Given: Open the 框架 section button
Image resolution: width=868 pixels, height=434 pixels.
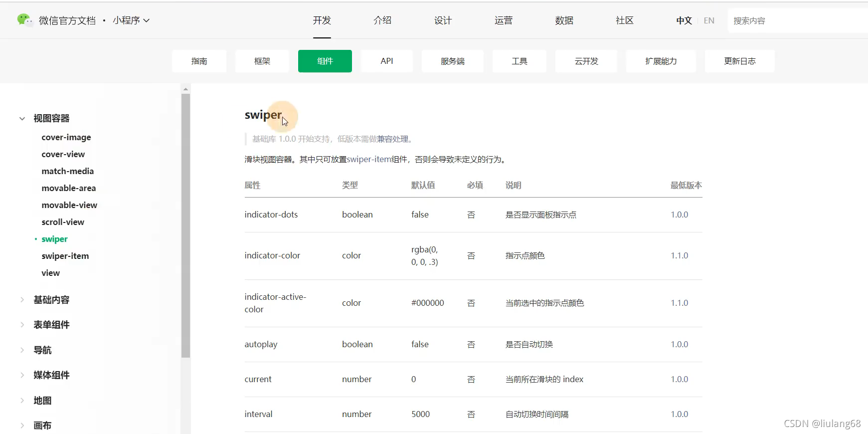Looking at the screenshot, I should pyautogui.click(x=262, y=61).
